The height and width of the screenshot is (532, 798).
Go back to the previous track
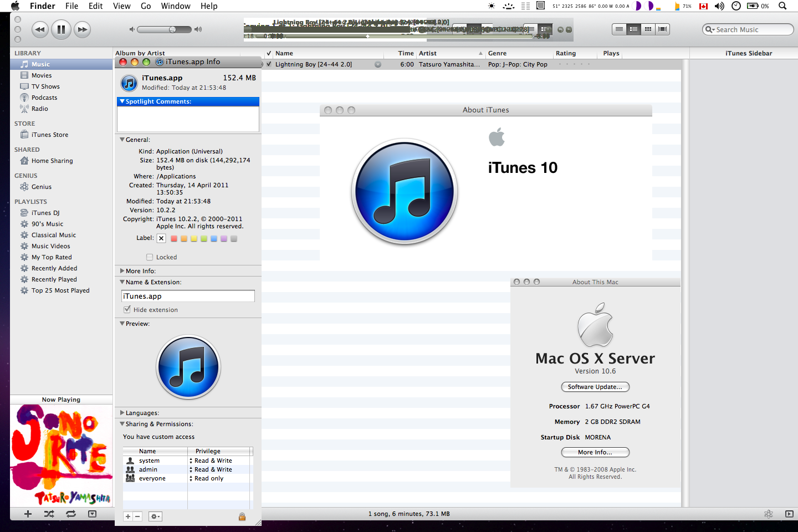tap(40, 29)
